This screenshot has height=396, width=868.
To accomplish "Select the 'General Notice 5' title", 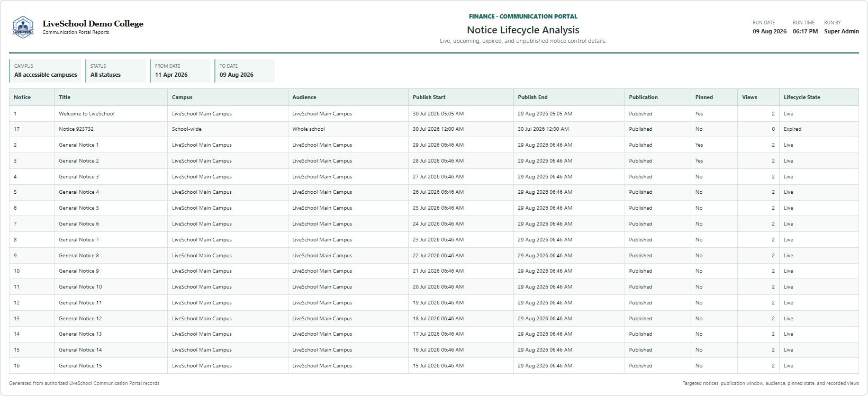I will [x=79, y=208].
